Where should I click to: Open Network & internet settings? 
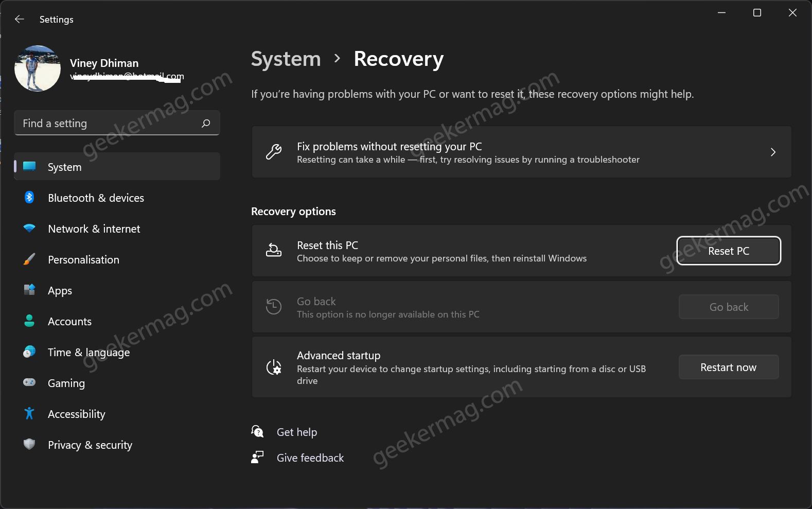tap(117, 229)
